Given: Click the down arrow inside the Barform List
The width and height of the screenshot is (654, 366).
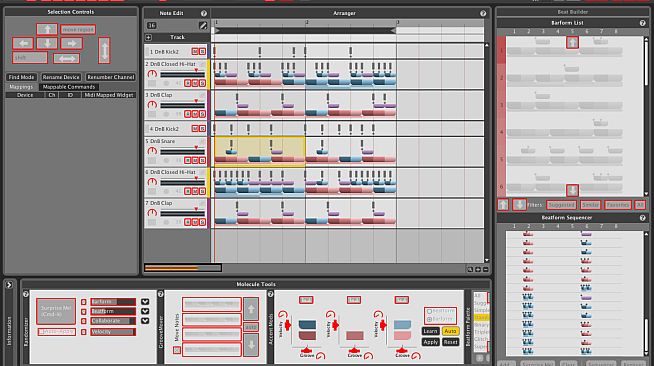Looking at the screenshot, I should pos(572,190).
